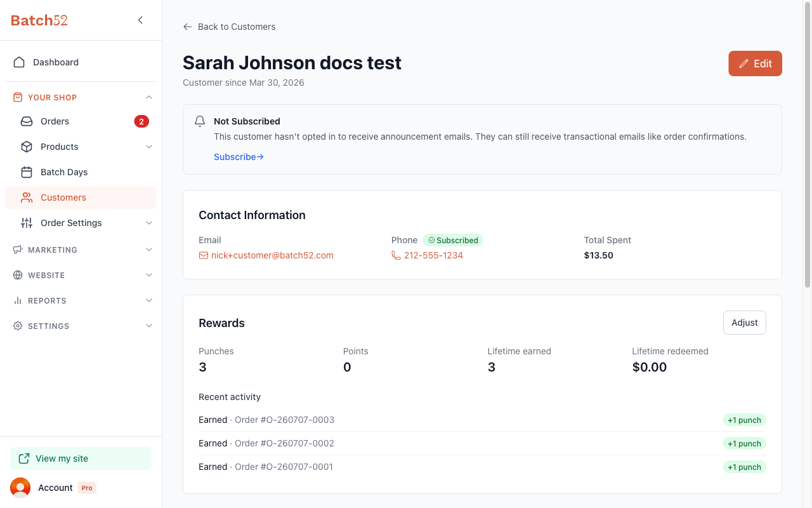Expand the MARKETING section chevron

point(149,250)
